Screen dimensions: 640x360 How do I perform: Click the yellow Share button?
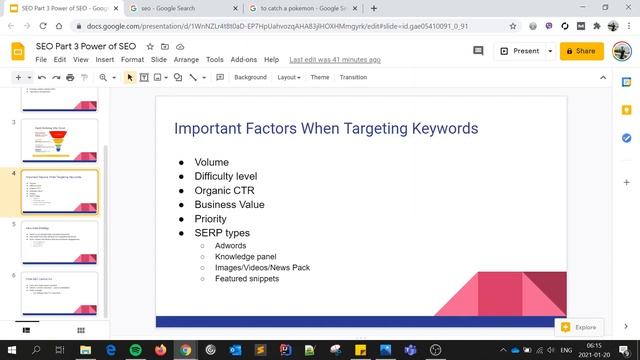coord(582,51)
